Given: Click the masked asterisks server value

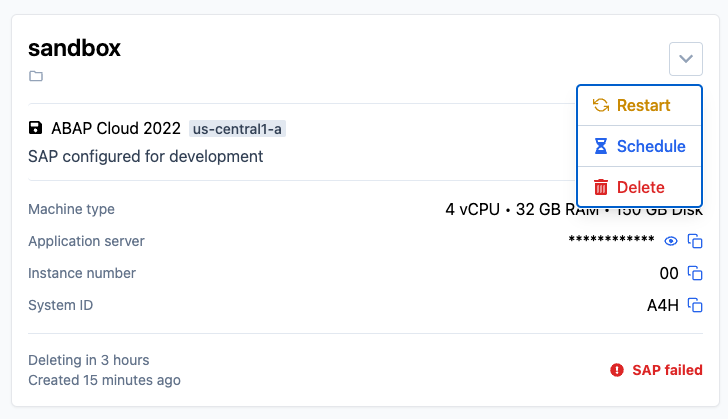Looking at the screenshot, I should pos(611,240).
